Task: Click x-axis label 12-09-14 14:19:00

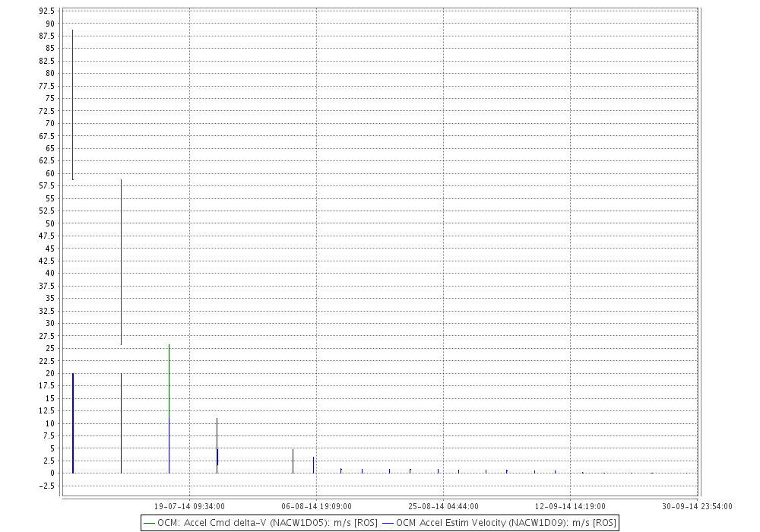Action: [571, 506]
